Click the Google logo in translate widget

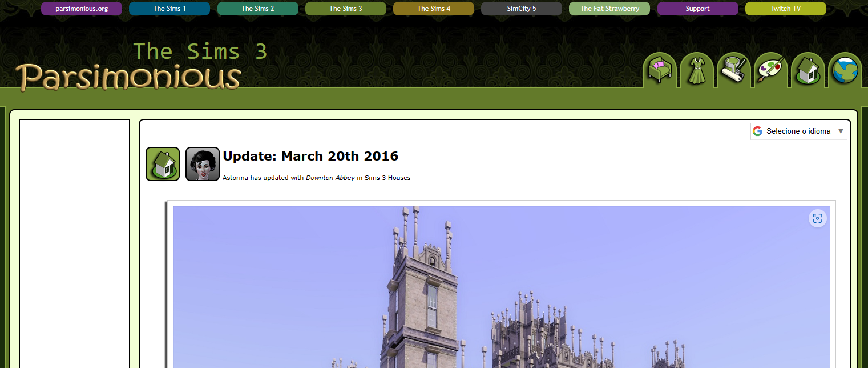[758, 131]
